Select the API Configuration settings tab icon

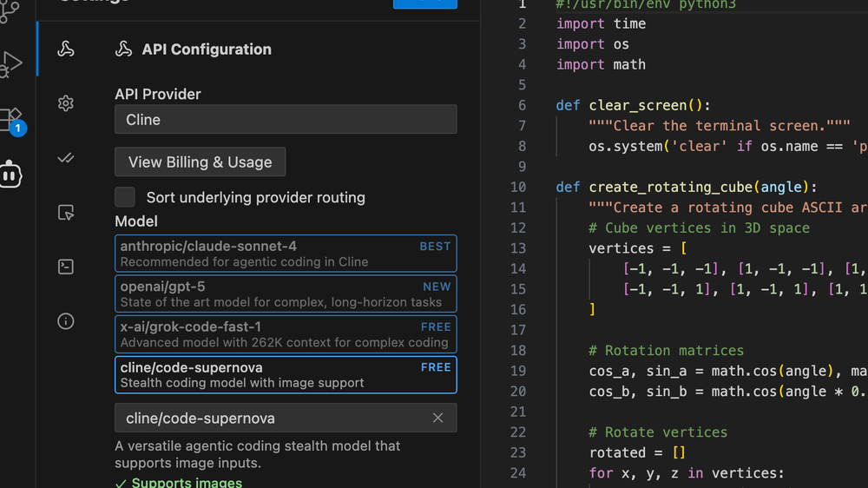click(x=66, y=49)
